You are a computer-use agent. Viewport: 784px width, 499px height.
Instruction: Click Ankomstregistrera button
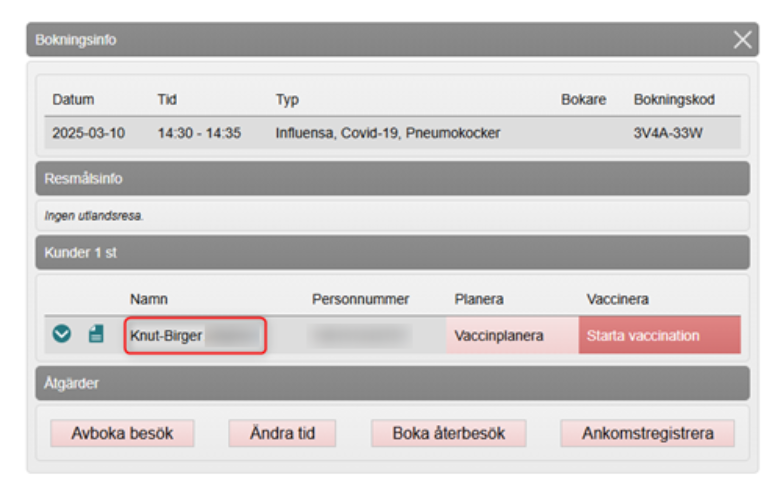tap(647, 433)
